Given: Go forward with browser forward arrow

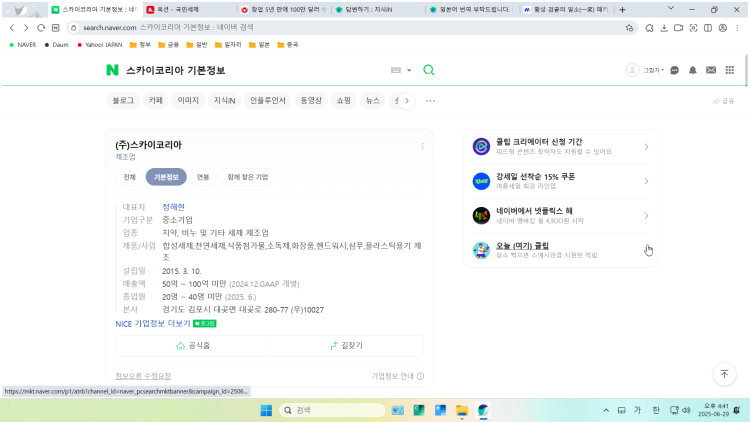Looking at the screenshot, I should coord(26,28).
